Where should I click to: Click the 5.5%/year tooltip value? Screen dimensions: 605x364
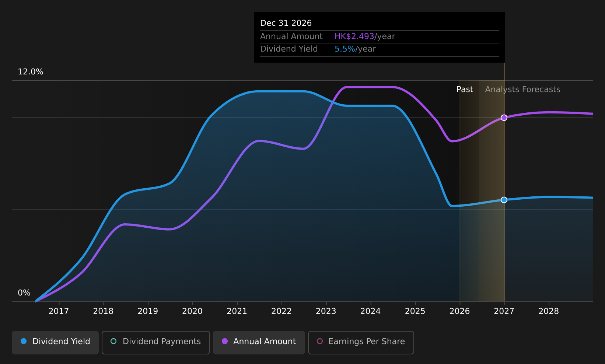tap(355, 49)
